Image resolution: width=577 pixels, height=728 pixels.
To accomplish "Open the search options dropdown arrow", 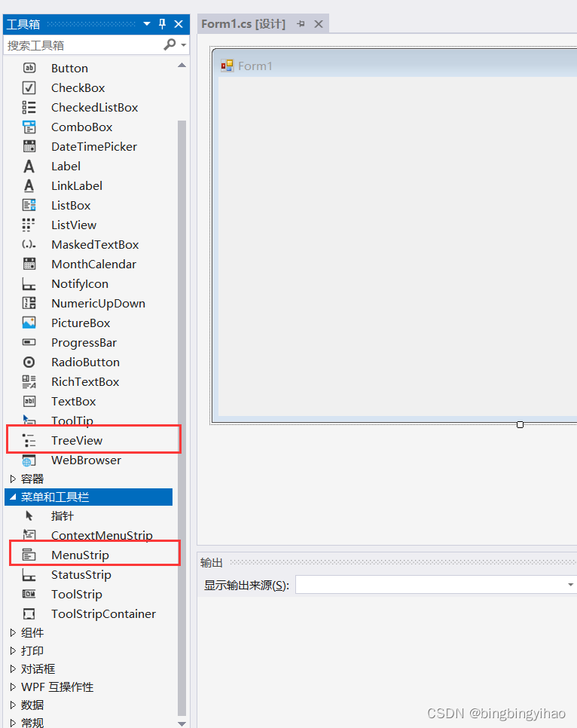I will pyautogui.click(x=184, y=45).
